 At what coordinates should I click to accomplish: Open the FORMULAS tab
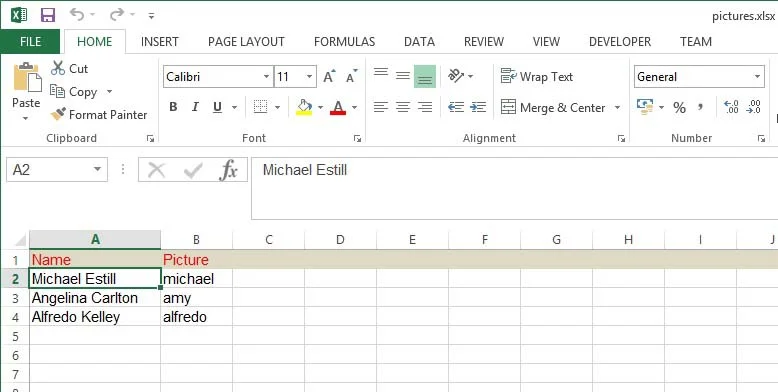344,42
